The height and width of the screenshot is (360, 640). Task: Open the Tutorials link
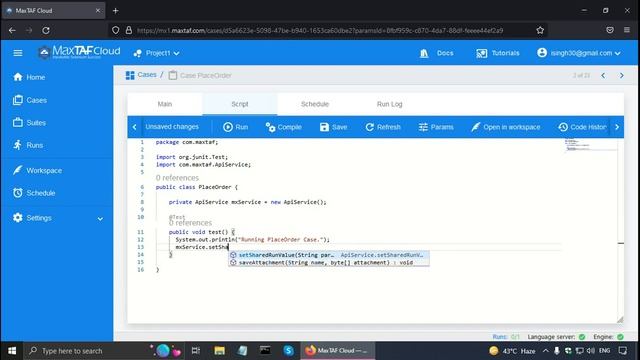(x=498, y=53)
